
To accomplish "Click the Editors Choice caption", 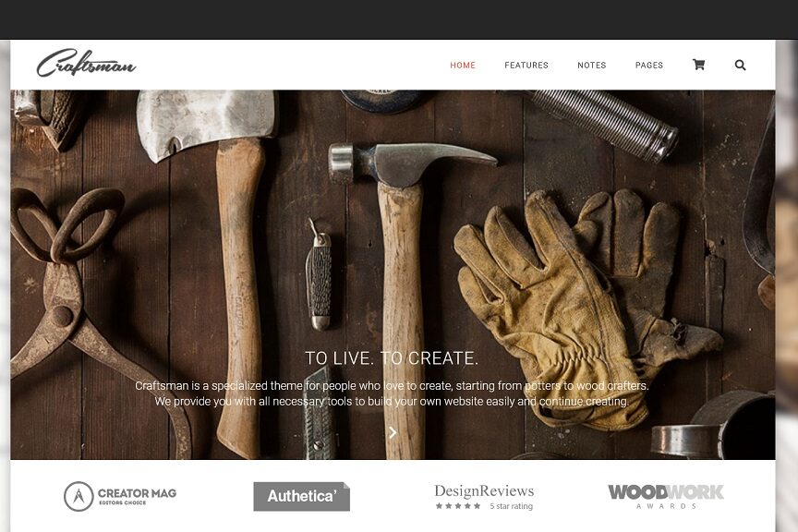I will 122,503.
